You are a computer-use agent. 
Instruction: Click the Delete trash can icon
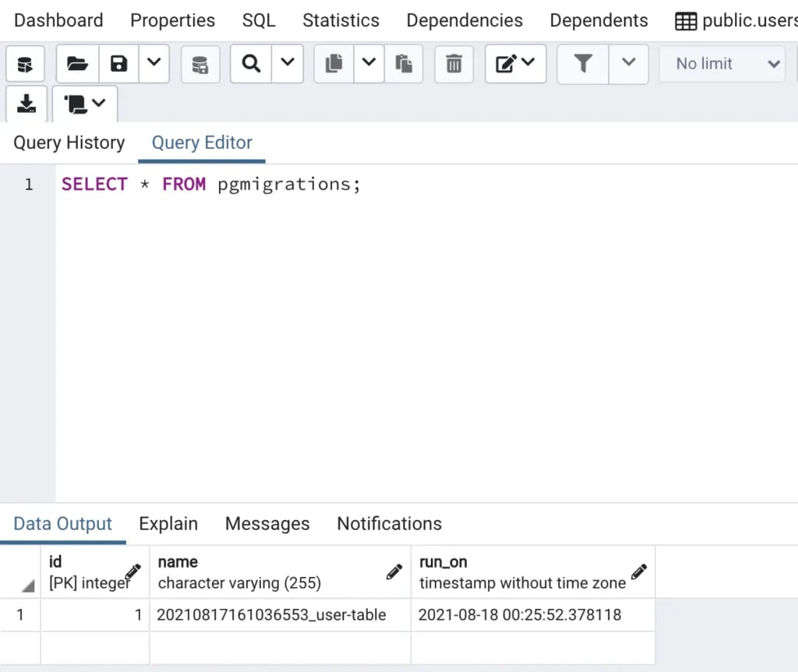[x=454, y=64]
